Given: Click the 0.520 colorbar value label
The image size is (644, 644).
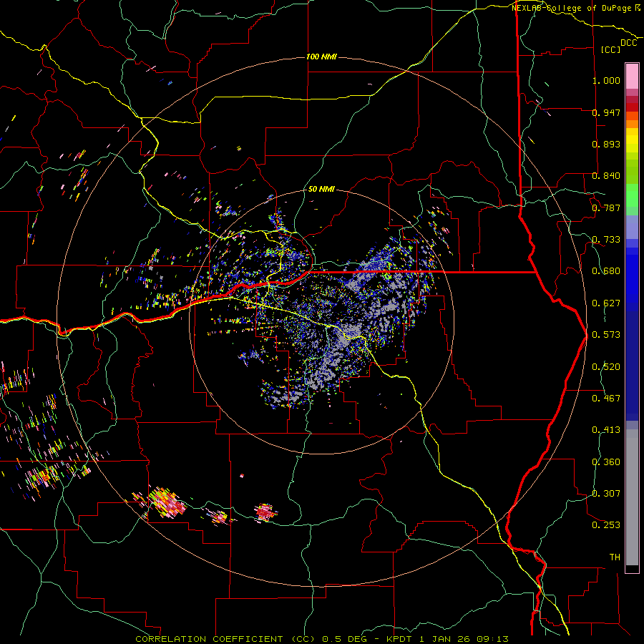Looking at the screenshot, I should tap(606, 367).
